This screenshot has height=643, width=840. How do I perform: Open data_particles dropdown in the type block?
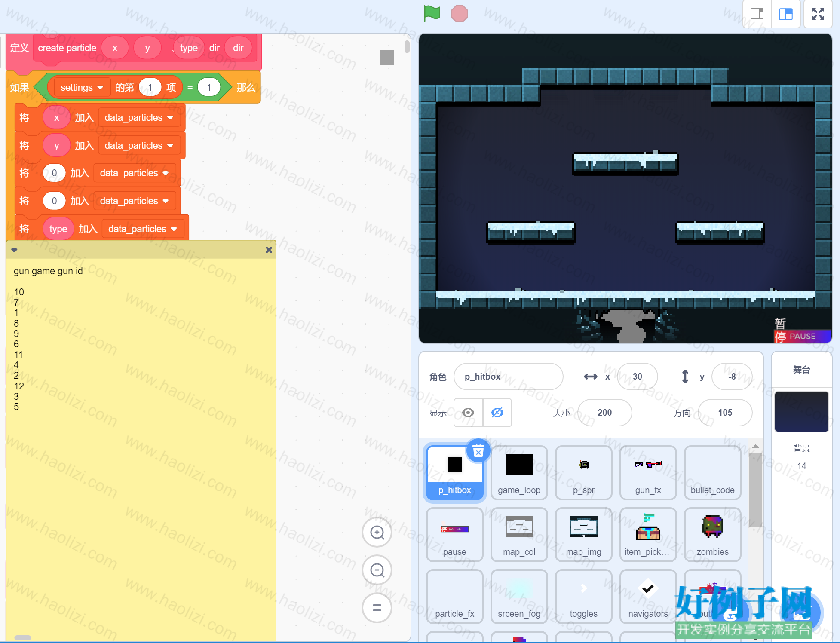142,229
